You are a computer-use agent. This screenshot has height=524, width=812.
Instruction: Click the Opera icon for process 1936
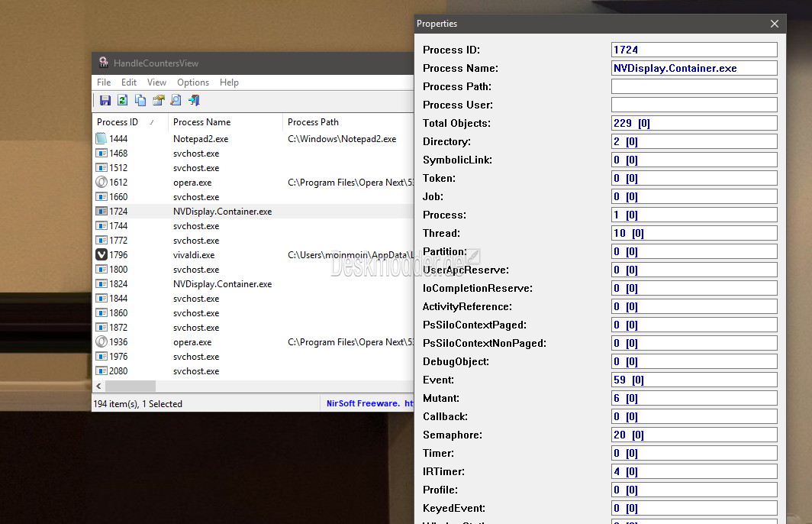pyautogui.click(x=101, y=341)
